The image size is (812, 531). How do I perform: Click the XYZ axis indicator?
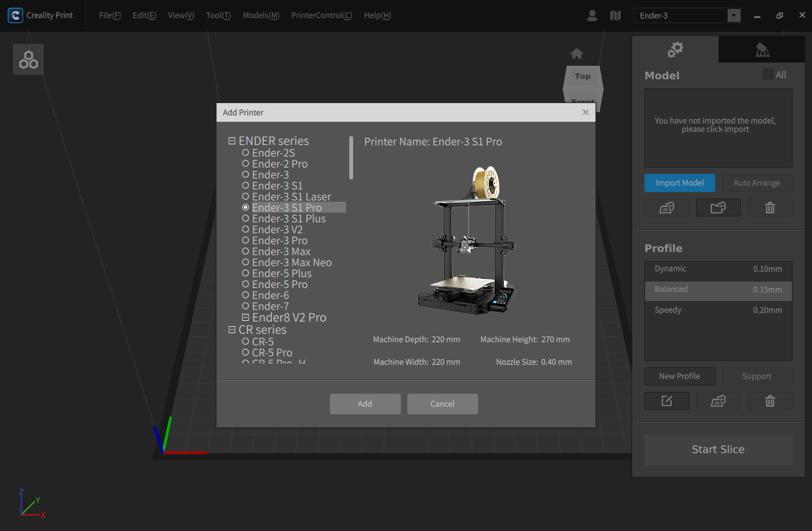(31, 503)
